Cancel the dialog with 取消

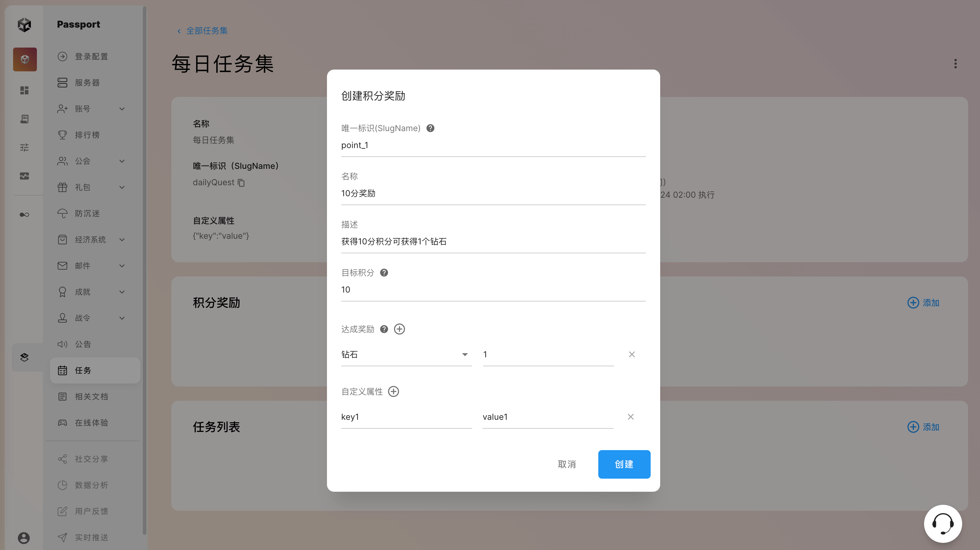click(x=566, y=464)
